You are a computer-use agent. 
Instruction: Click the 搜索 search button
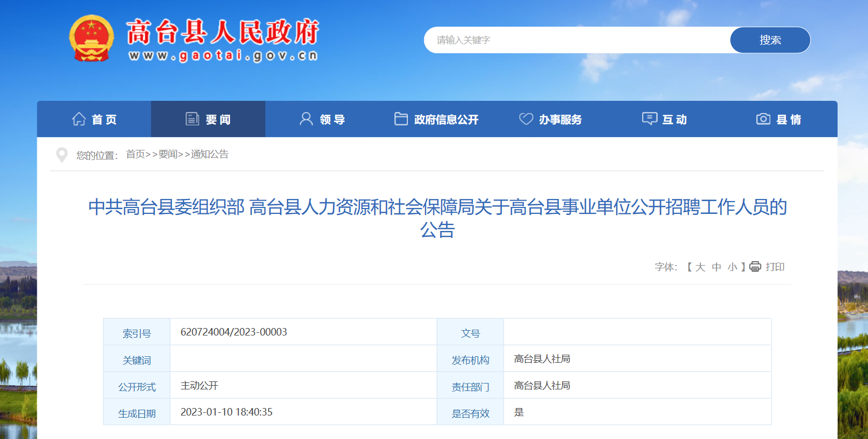[x=770, y=40]
